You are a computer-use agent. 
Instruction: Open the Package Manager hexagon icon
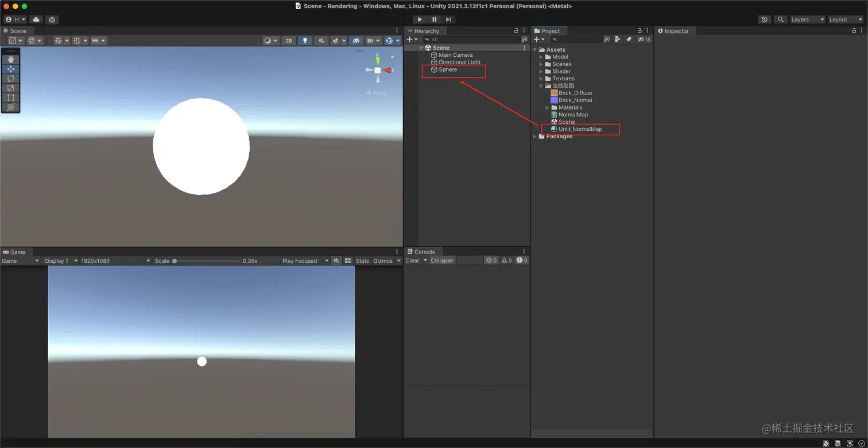click(x=52, y=20)
